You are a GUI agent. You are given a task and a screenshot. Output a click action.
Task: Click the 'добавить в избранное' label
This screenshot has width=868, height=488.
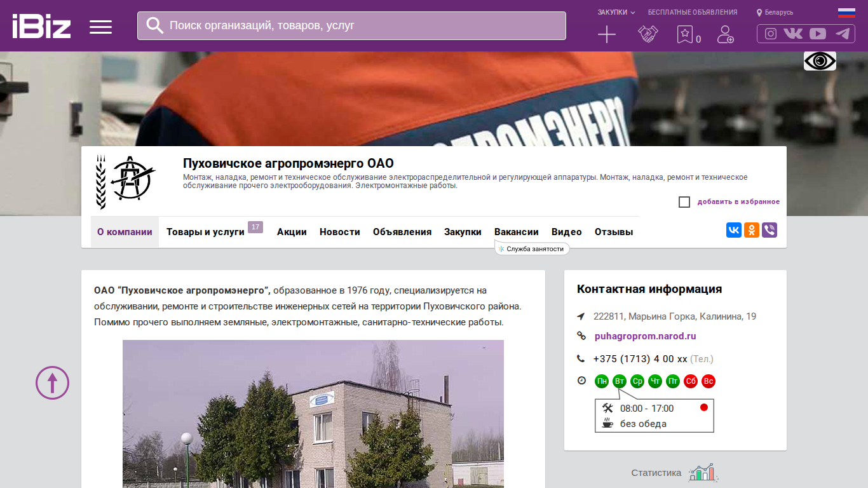click(738, 202)
